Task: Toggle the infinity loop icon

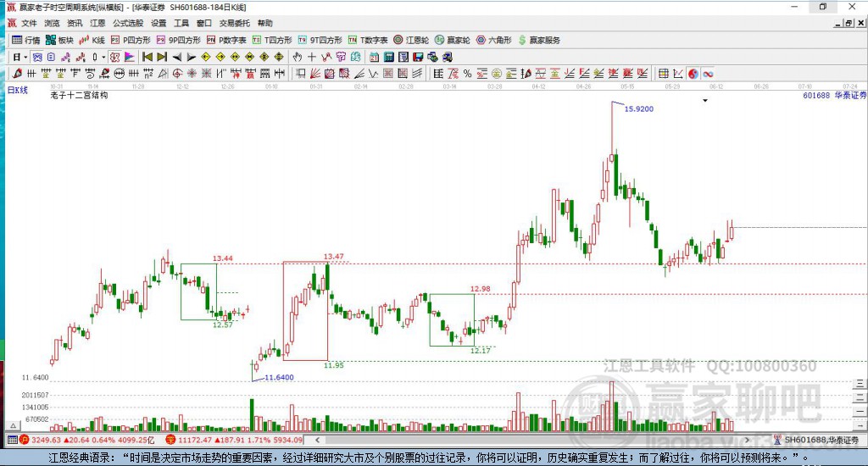Action: [708, 74]
